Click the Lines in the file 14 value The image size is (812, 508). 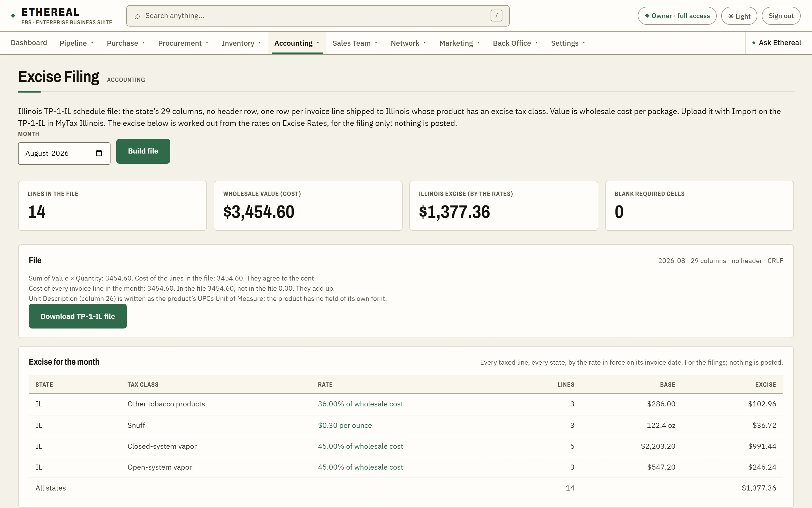37,212
